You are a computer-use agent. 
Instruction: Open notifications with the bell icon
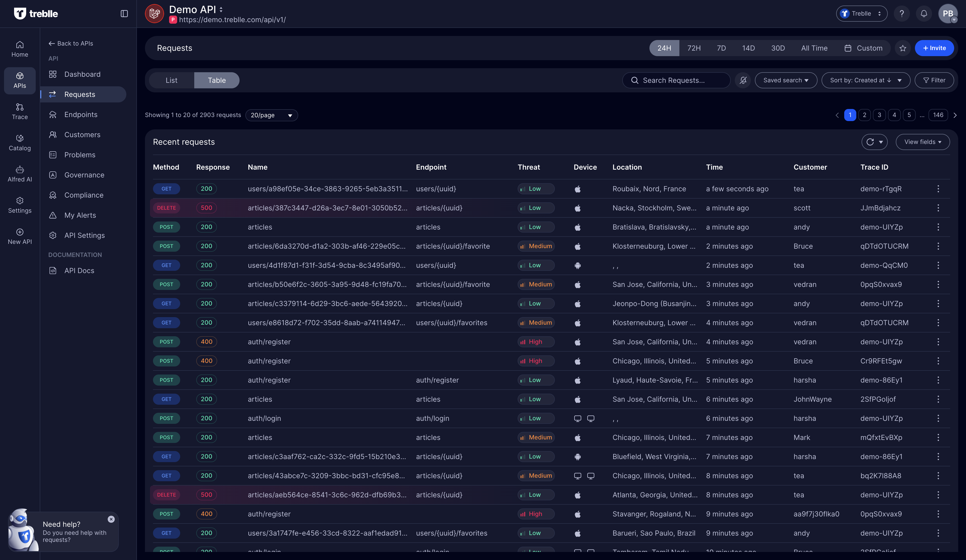(924, 13)
